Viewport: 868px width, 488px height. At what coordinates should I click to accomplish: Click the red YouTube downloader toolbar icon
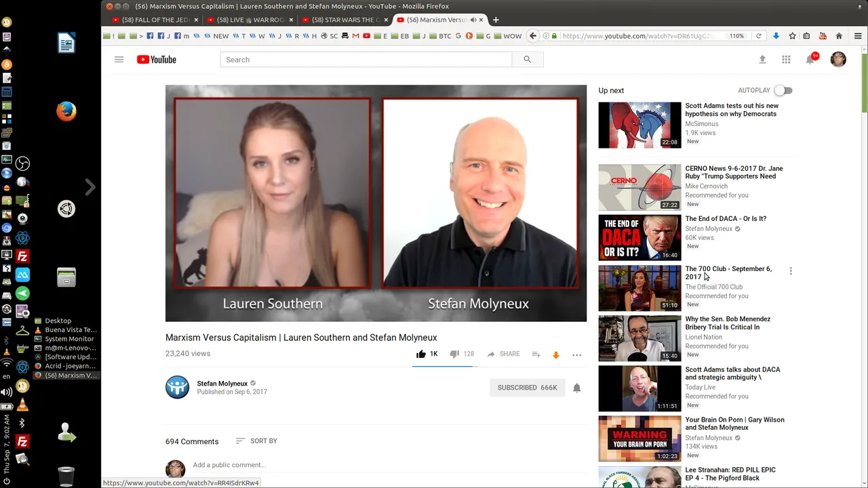[823, 36]
